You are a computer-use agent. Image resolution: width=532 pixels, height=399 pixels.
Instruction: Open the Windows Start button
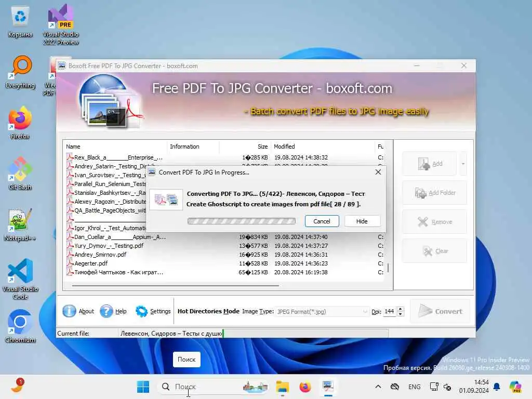click(x=143, y=387)
